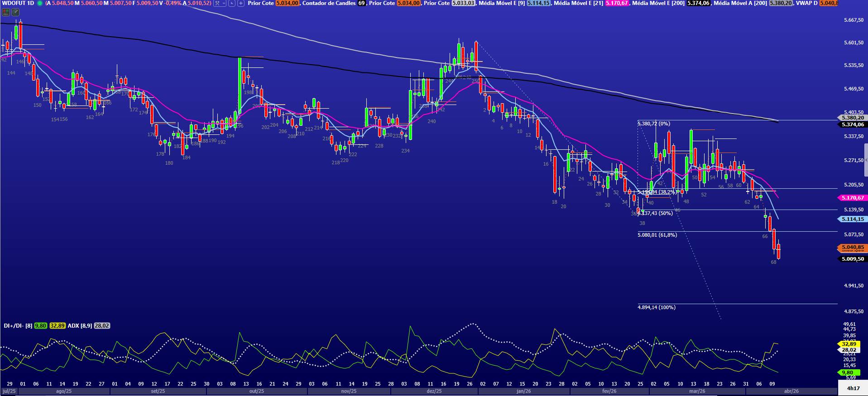This screenshot has height=396, width=868.
Task: Click the mar/26 month segment on timeline
Action: (697, 391)
